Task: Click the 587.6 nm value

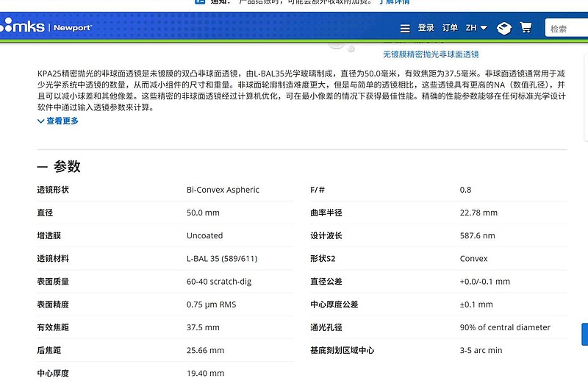Action: (477, 235)
